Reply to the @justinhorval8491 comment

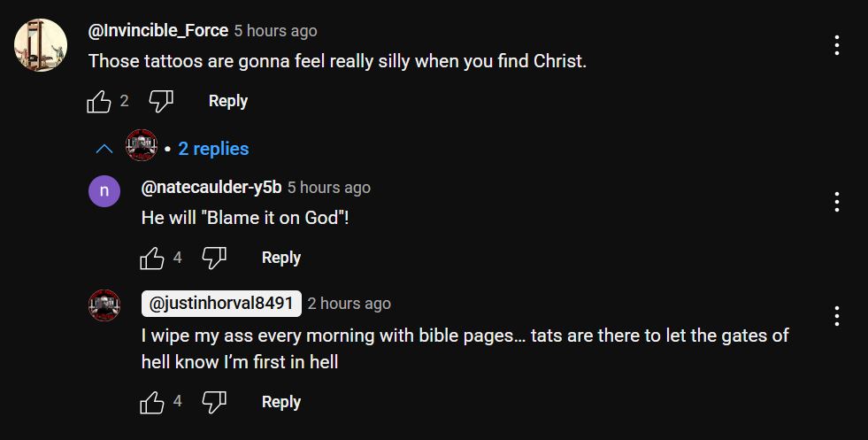click(x=281, y=402)
